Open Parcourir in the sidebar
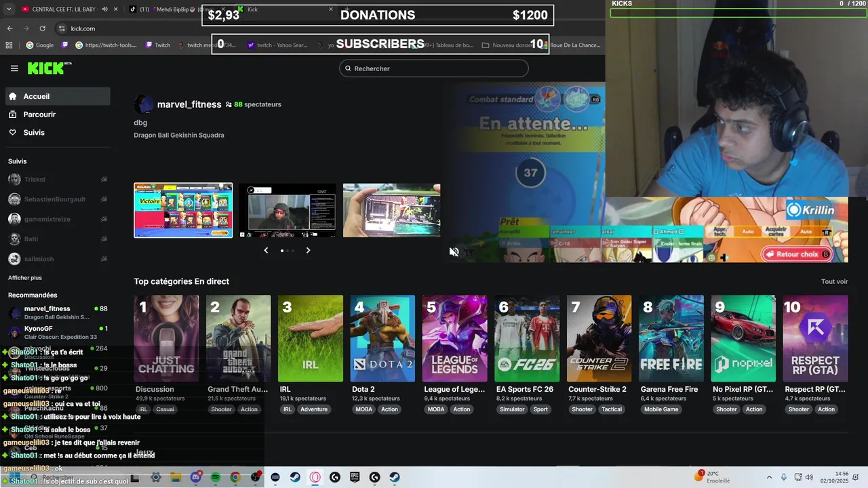This screenshot has height=488, width=868. 58,115
